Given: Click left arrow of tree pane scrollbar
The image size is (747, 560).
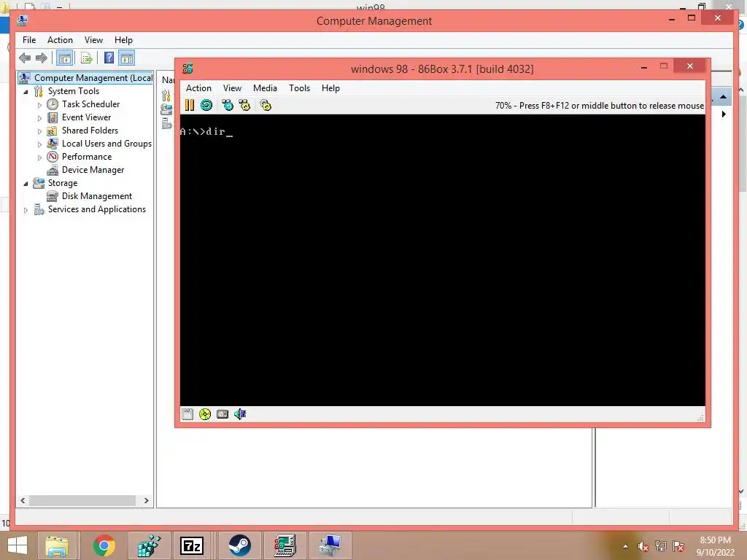Looking at the screenshot, I should click(23, 500).
